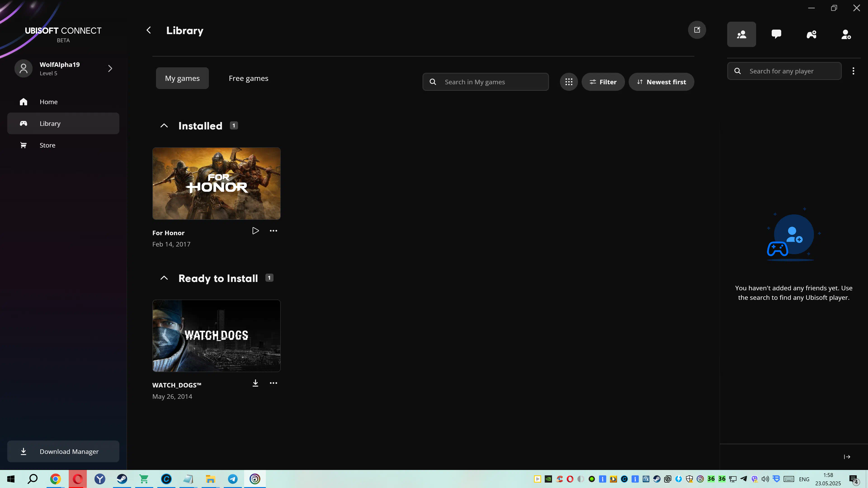Open the volume speaker tray icon
Image resolution: width=868 pixels, height=488 pixels.
[x=765, y=479]
